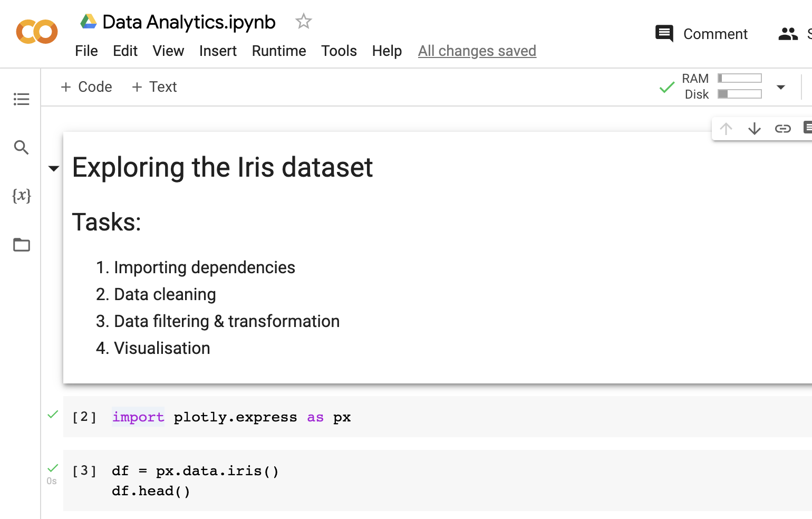Image resolution: width=812 pixels, height=519 pixels.
Task: Add a new Text cell
Action: [154, 86]
